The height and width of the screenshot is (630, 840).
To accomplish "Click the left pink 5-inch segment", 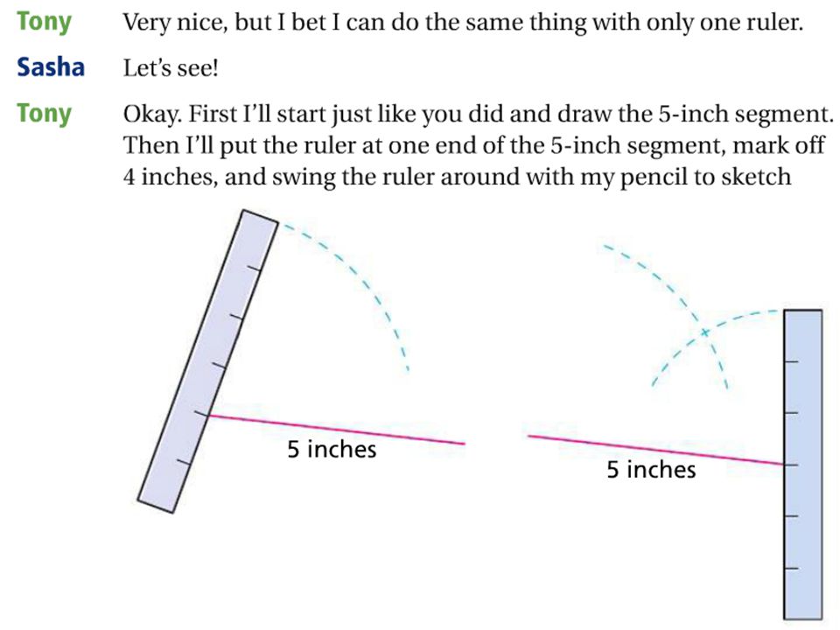I will click(x=336, y=429).
